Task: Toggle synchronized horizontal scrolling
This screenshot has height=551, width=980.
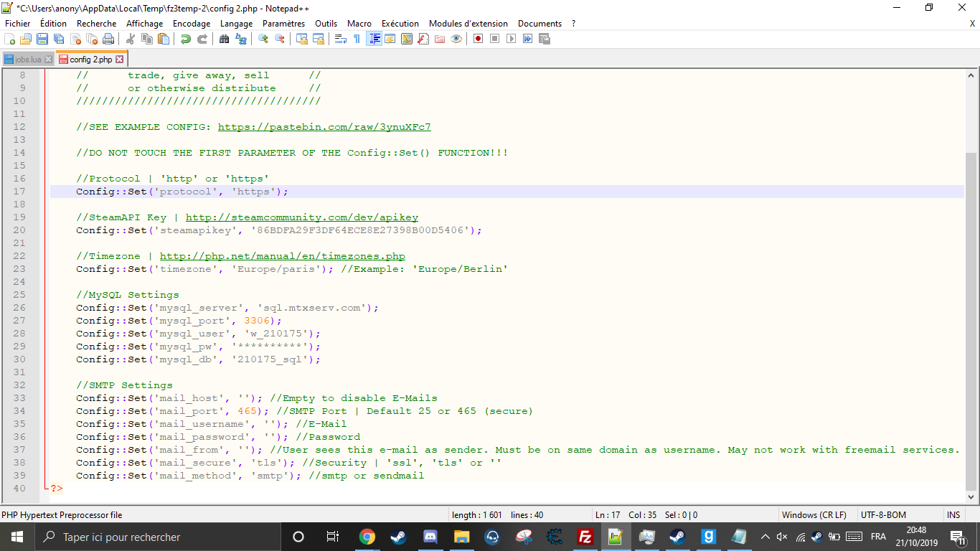Action: pos(318,39)
